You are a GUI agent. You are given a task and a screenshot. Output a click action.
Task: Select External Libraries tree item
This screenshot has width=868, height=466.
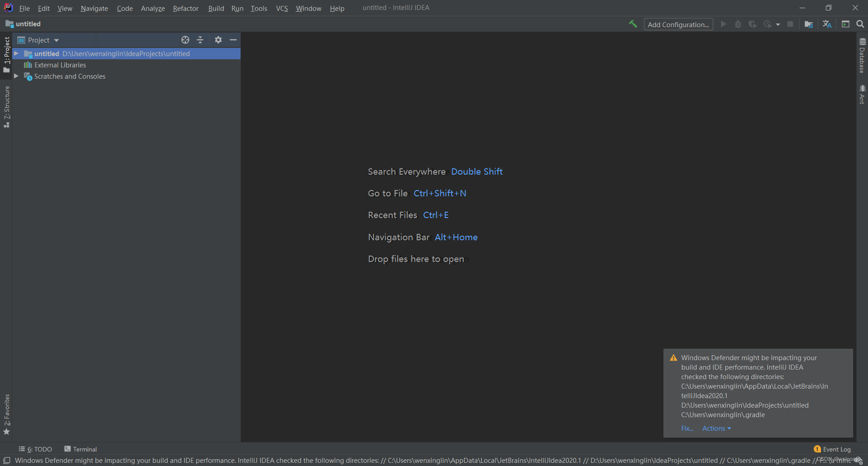click(x=60, y=65)
